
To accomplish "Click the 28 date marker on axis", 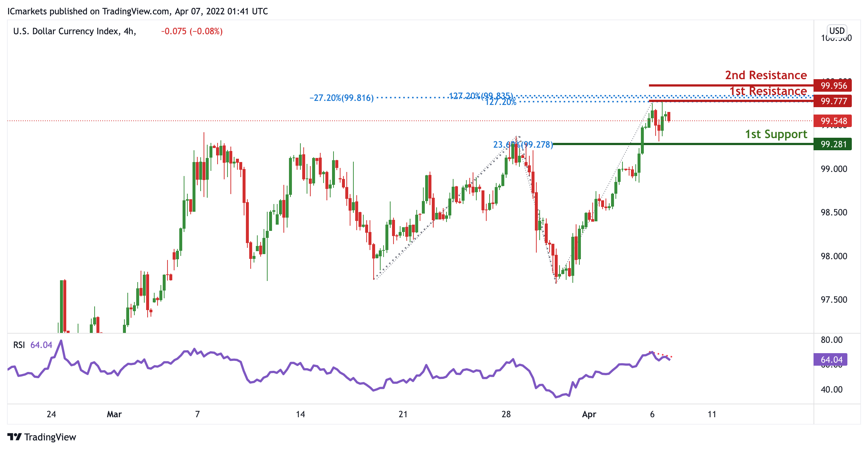I will click(506, 414).
